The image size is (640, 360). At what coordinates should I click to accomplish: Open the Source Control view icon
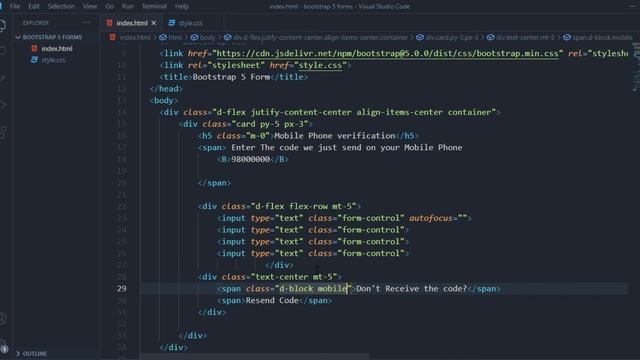(x=2, y=78)
